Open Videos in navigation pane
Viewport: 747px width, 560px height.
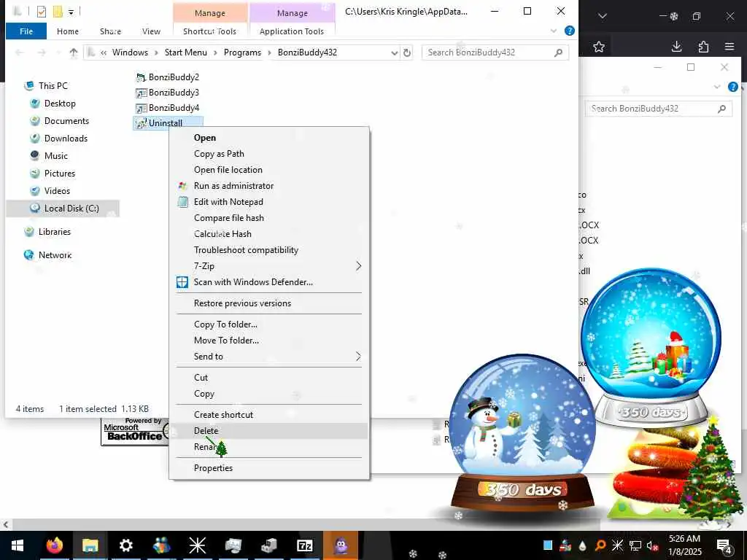[x=57, y=191]
